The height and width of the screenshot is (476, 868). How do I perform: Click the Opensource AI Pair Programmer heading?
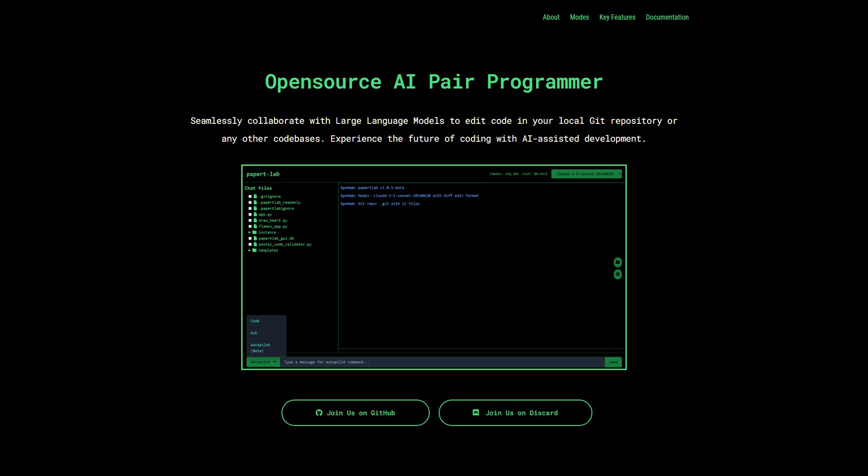(x=434, y=82)
